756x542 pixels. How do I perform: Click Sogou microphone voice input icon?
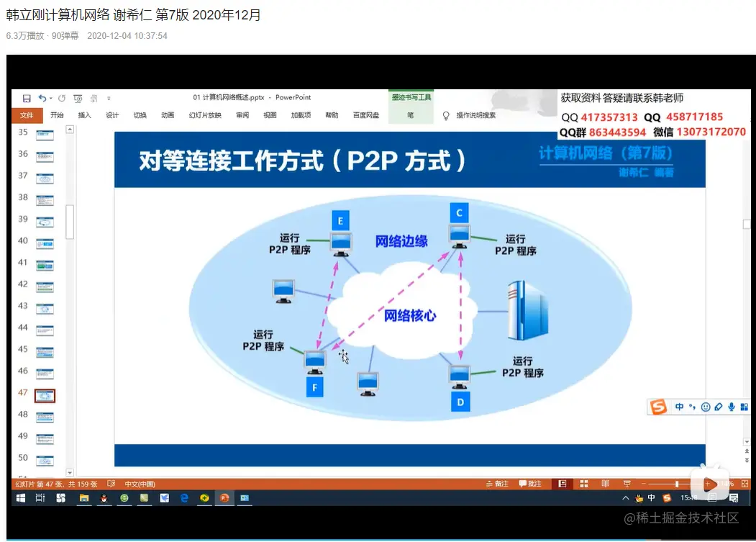click(732, 407)
